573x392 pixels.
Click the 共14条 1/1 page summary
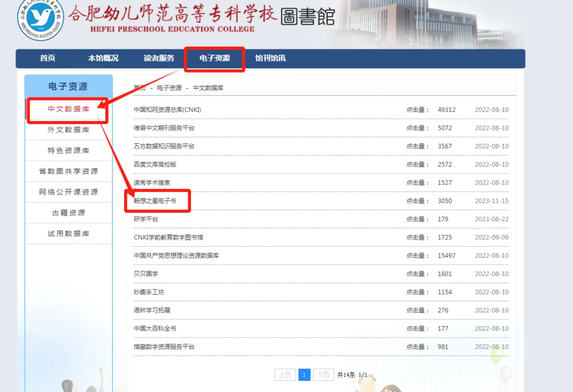352,375
